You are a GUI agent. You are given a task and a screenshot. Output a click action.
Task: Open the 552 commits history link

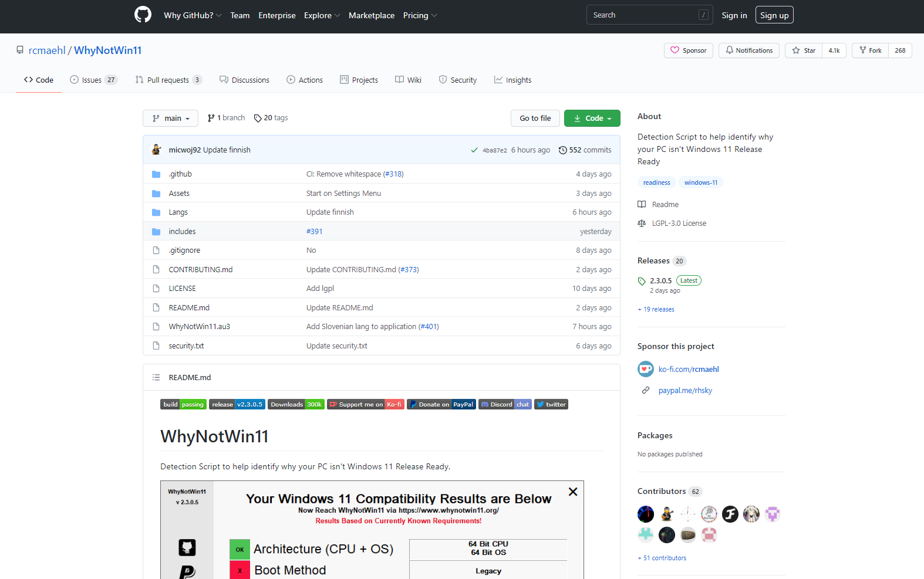click(x=585, y=150)
